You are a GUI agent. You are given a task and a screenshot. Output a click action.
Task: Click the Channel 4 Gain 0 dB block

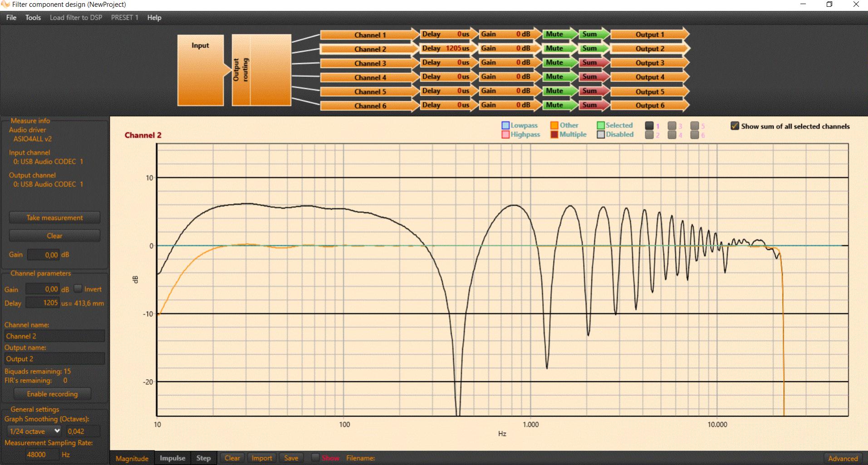click(x=505, y=77)
